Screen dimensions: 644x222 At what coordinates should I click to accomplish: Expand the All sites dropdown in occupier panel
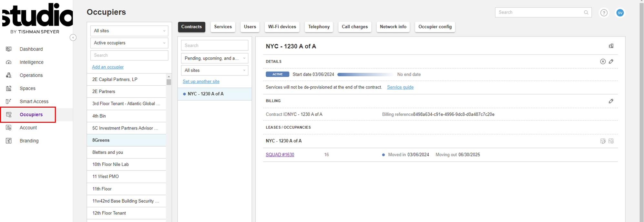tap(129, 31)
